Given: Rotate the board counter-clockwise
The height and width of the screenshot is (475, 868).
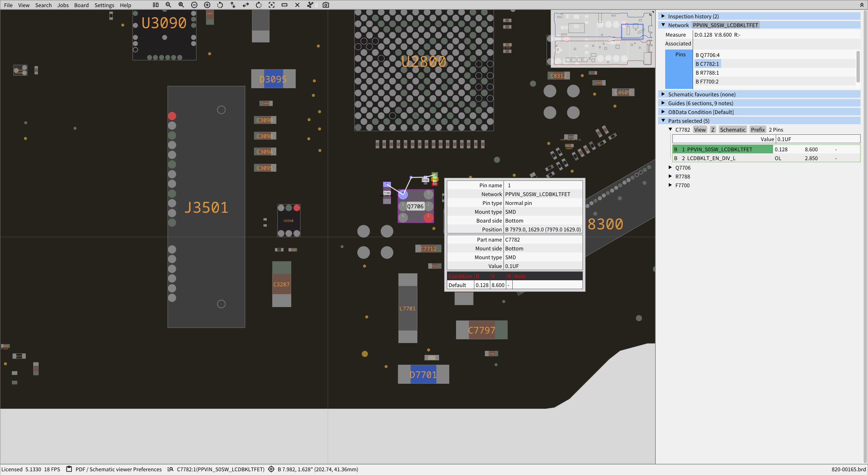Looking at the screenshot, I should (x=220, y=5).
